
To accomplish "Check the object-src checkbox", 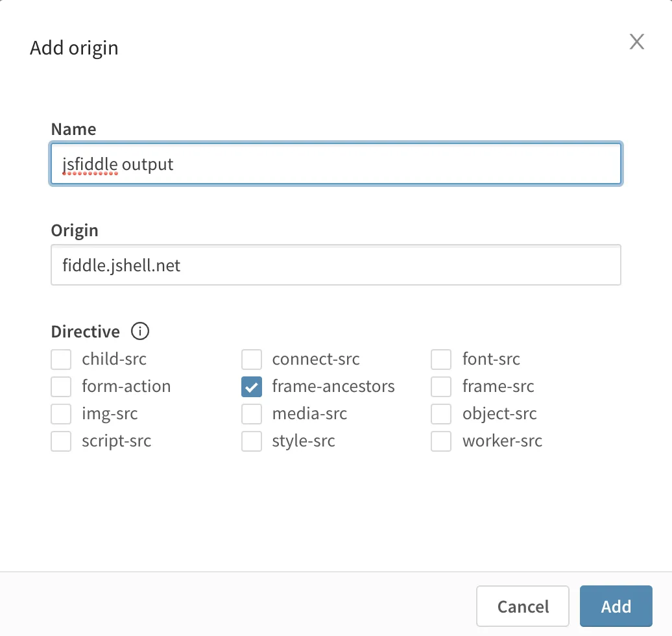I will pos(440,413).
